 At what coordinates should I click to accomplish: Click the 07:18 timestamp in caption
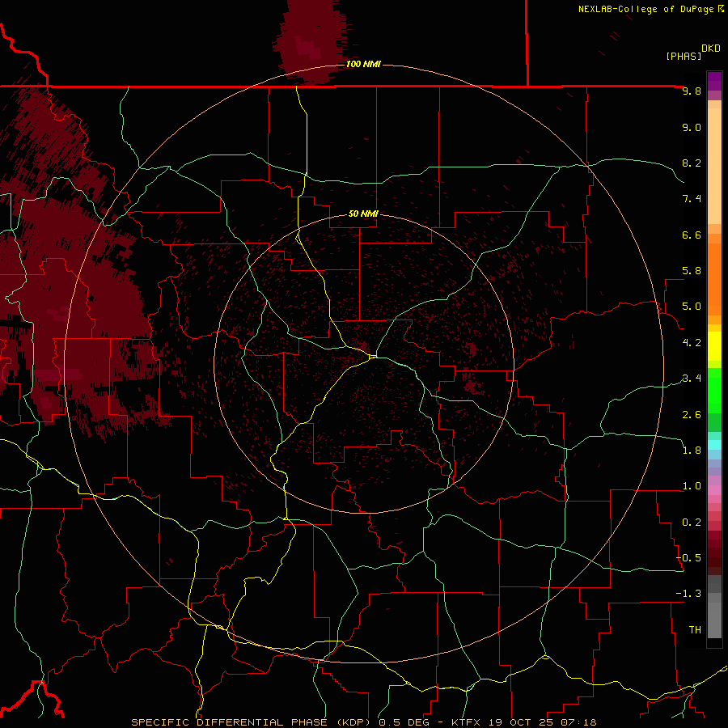[x=578, y=722]
